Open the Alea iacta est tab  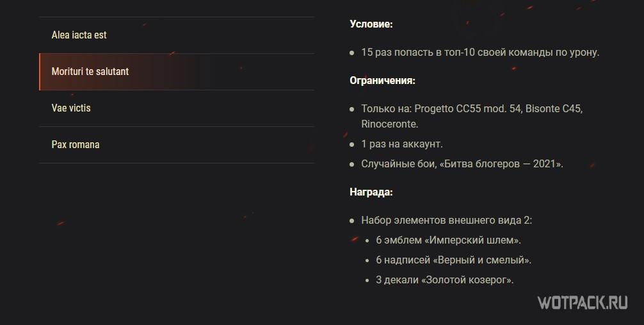coord(79,35)
